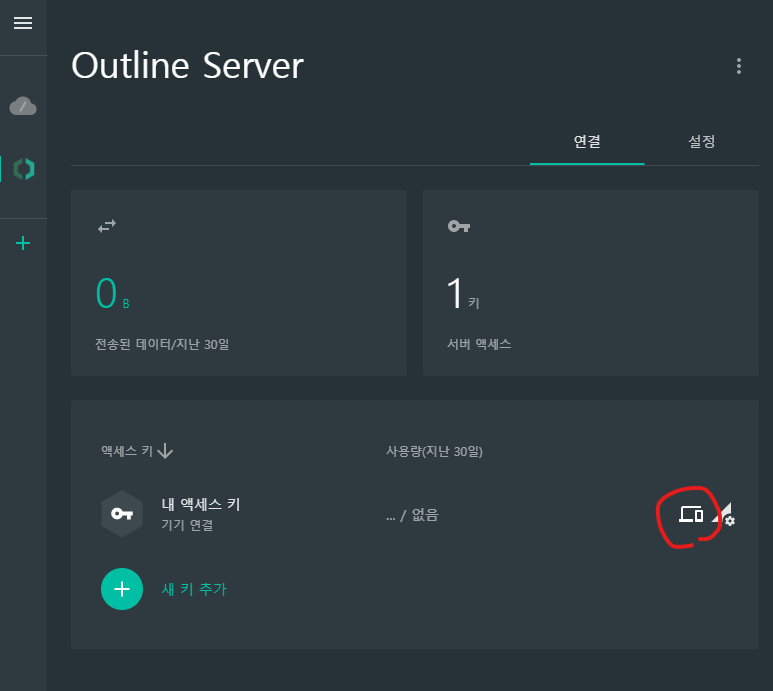Image resolution: width=773 pixels, height=691 pixels.
Task: Open the data limit settings icon for 내 액세스 키
Action: 724,515
